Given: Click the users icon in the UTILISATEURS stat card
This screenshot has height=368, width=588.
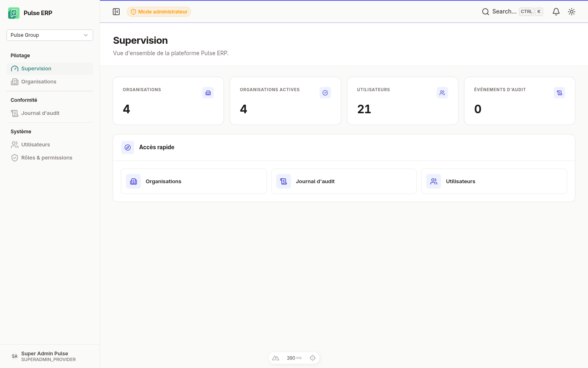Looking at the screenshot, I should tap(442, 93).
